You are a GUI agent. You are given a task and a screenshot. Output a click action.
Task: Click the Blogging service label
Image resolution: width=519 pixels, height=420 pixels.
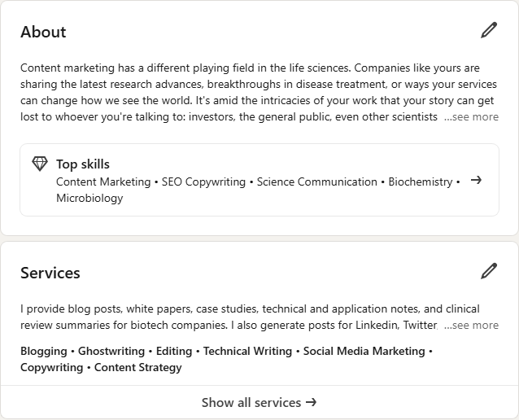coord(44,351)
